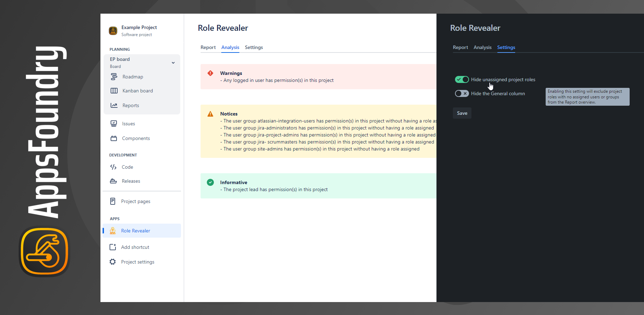
Task: Click the Save button
Action: 462,113
